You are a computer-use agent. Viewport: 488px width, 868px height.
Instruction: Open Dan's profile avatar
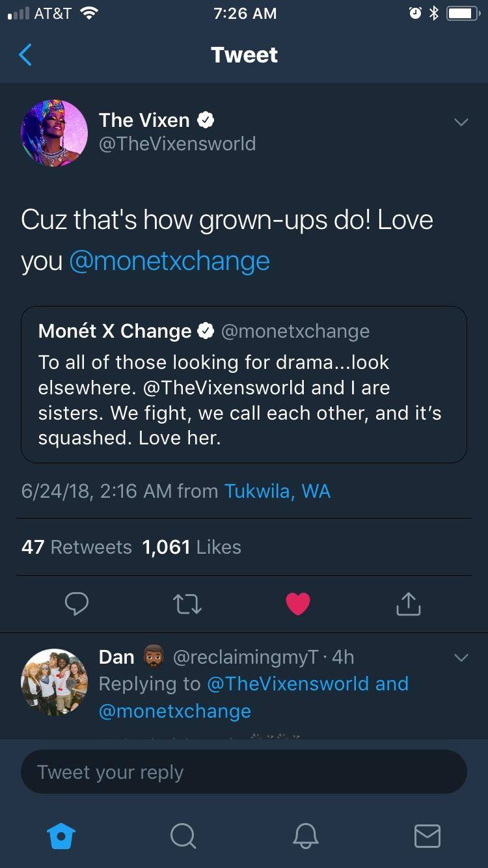point(55,683)
